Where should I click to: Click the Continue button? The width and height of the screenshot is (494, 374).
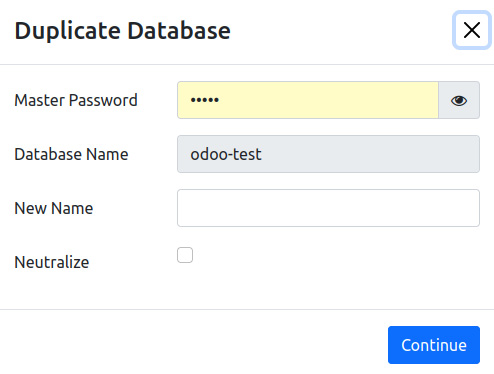[x=434, y=345]
